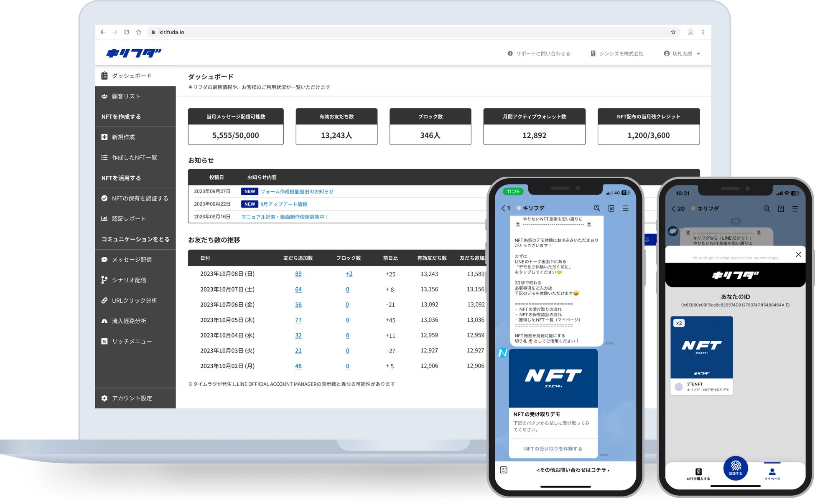This screenshot has width=815, height=504.
Task: Select メッセージ配信 sidebar item
Action: (132, 260)
